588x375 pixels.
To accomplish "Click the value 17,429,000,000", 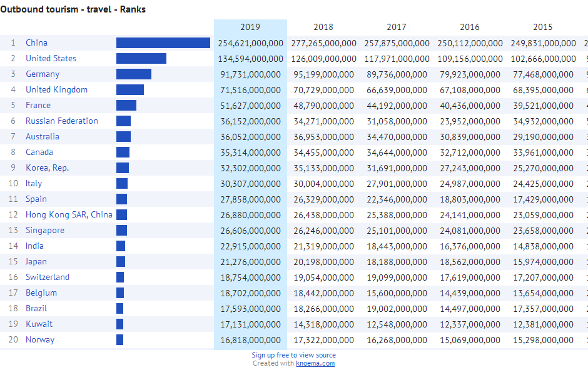I will 543,199.
